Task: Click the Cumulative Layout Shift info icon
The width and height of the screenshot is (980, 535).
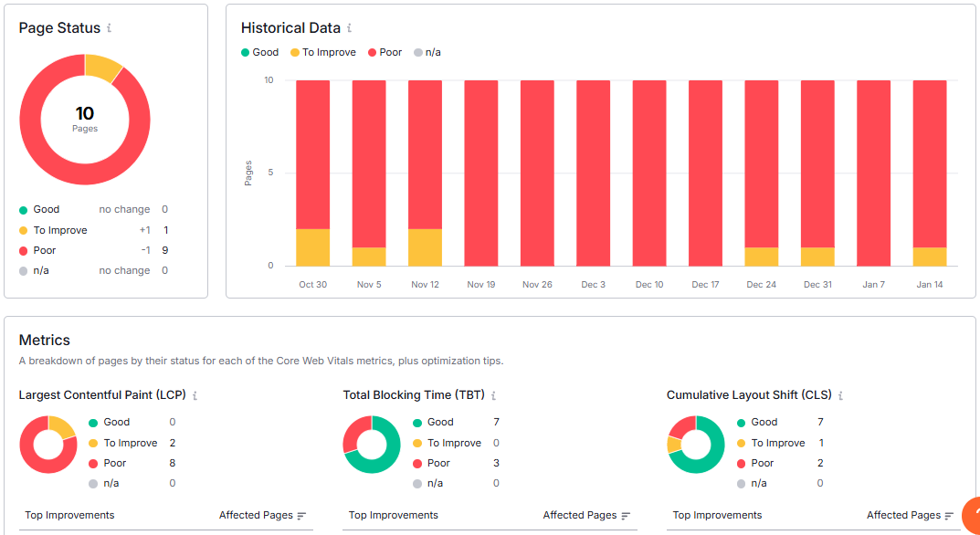Action: click(x=840, y=395)
